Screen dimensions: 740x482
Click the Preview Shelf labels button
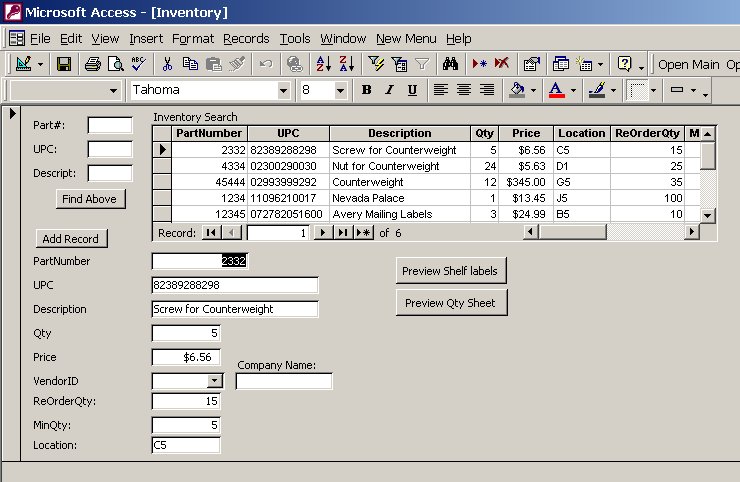pyautogui.click(x=451, y=271)
